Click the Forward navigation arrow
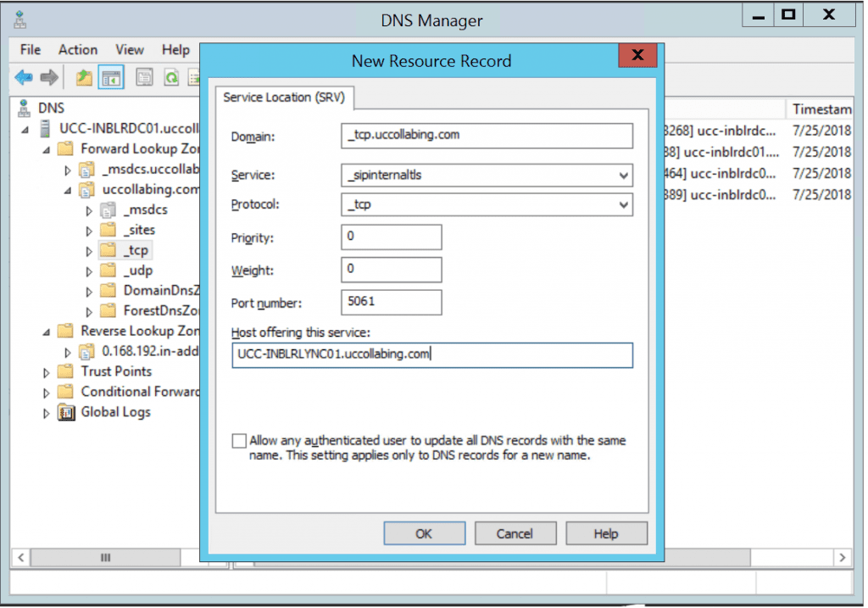Image resolution: width=868 pixels, height=608 pixels. pyautogui.click(x=48, y=77)
